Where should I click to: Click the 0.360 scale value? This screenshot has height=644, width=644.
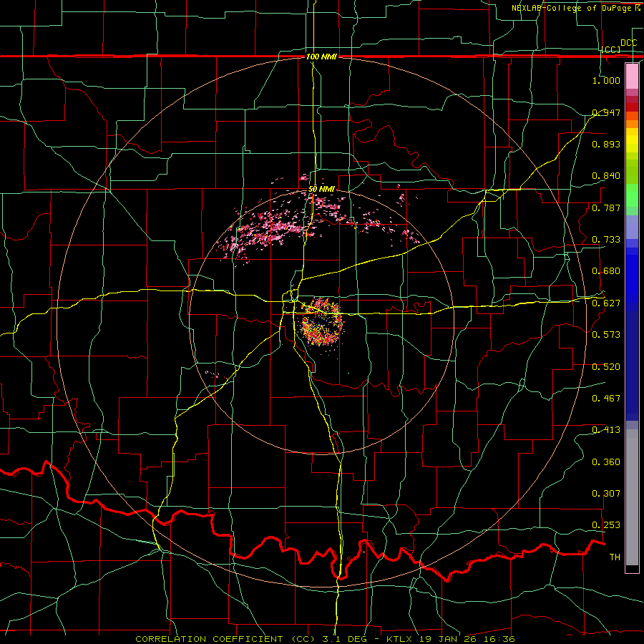tap(606, 462)
